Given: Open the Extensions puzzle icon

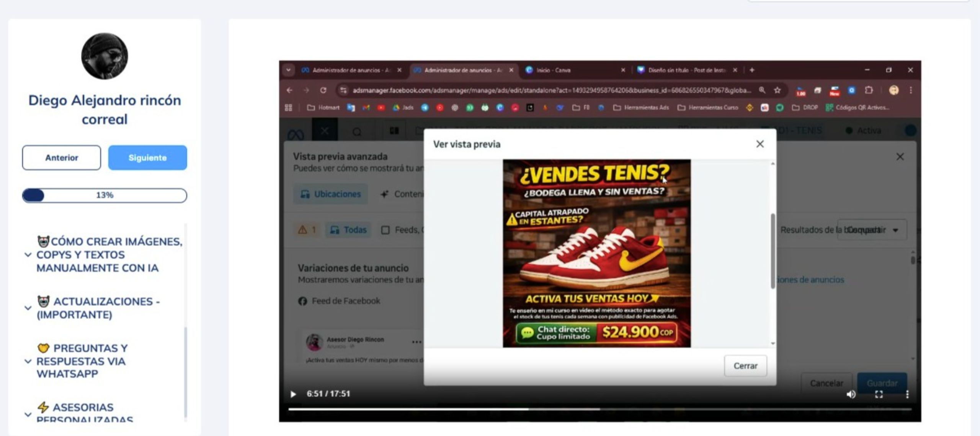Looking at the screenshot, I should (869, 90).
